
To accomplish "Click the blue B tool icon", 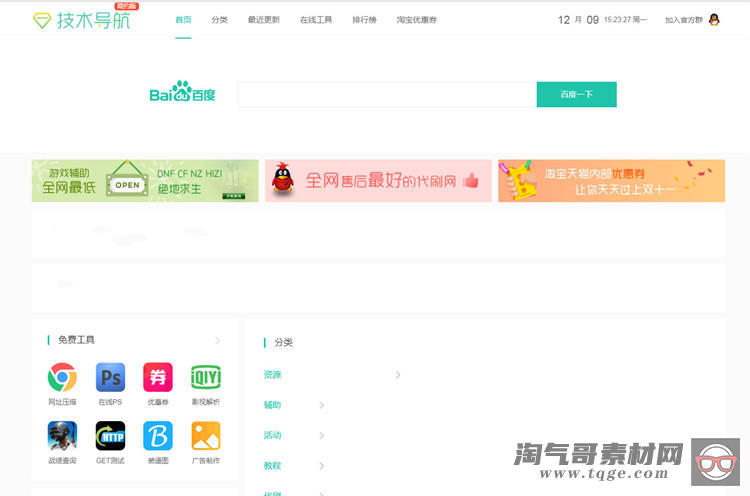I will point(158,436).
